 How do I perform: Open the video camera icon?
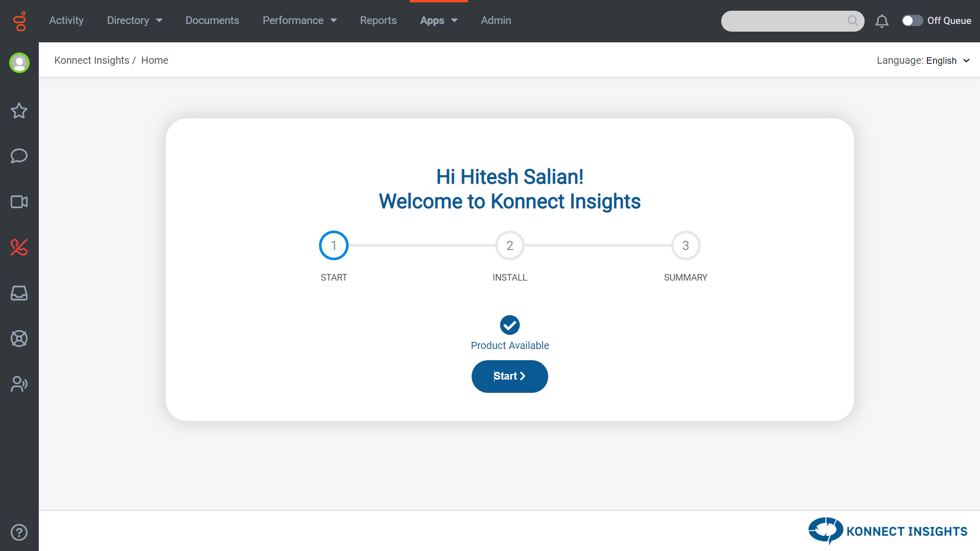click(19, 202)
